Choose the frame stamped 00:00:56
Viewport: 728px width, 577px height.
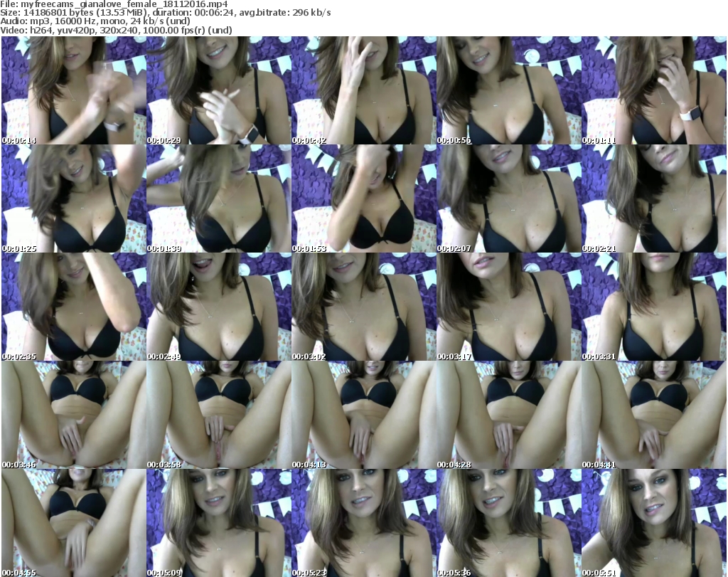(x=508, y=90)
